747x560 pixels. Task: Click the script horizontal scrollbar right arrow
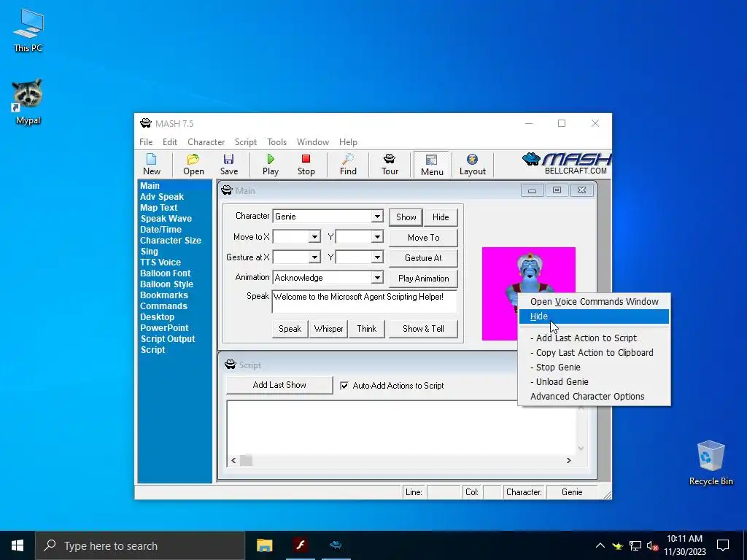coord(568,461)
